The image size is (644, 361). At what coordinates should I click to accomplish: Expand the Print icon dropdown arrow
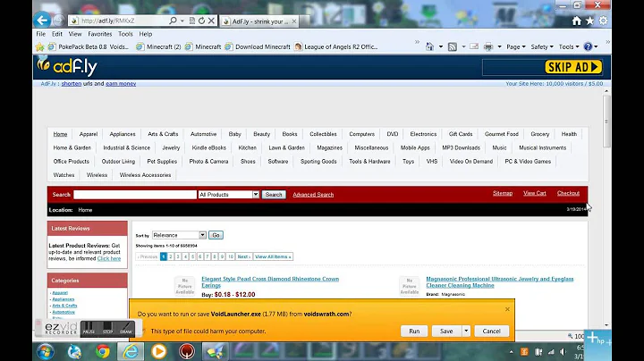(x=499, y=46)
